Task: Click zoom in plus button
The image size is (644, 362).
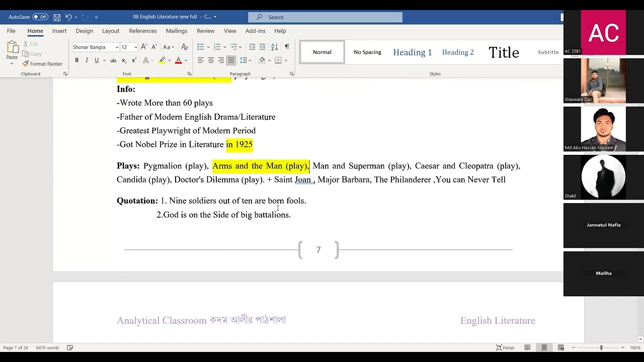Action: tap(622, 347)
